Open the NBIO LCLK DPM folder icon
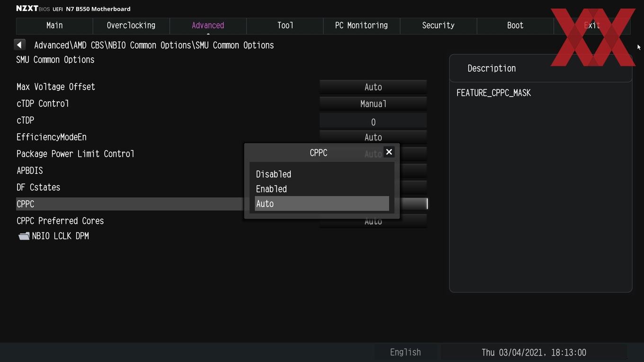Screen dimensions: 644x362 coord(24,236)
